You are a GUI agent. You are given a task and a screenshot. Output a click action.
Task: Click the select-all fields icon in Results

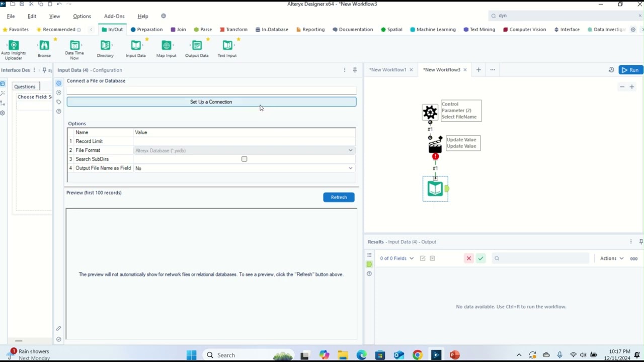423,258
